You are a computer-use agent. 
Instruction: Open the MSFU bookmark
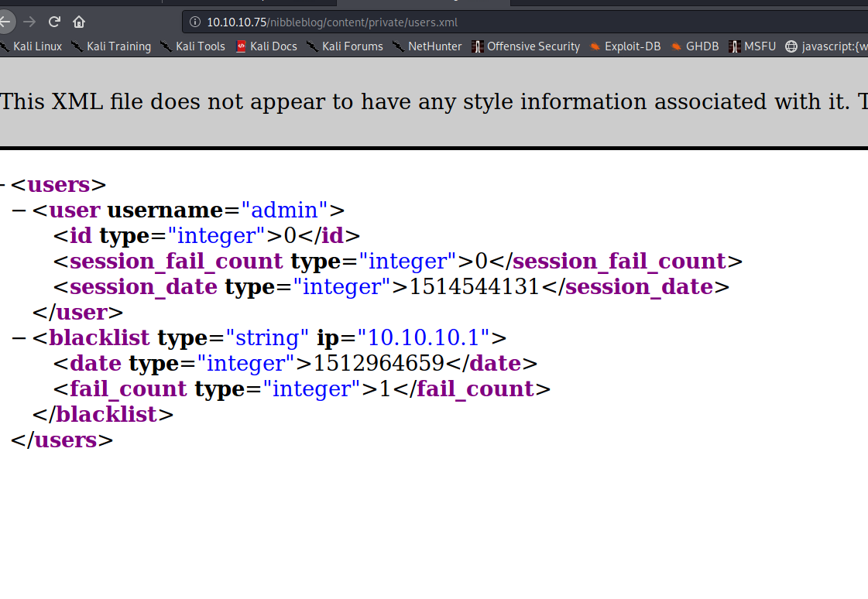pos(752,46)
